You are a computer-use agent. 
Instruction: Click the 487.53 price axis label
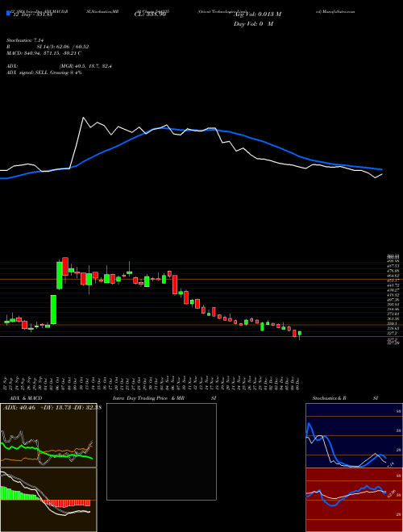click(393, 266)
